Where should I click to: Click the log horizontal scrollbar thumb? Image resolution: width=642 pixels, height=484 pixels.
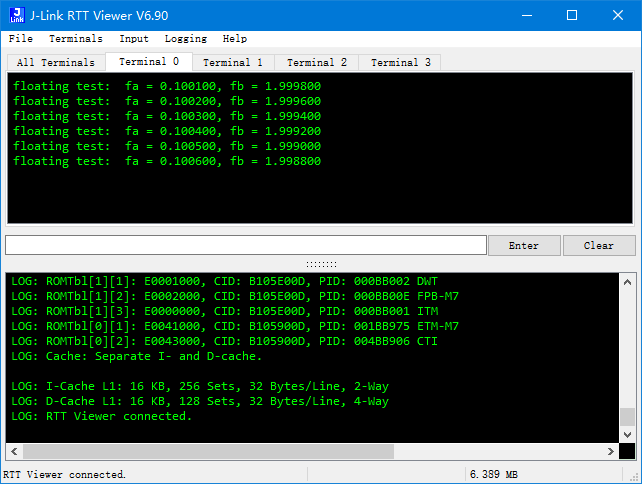(x=208, y=452)
